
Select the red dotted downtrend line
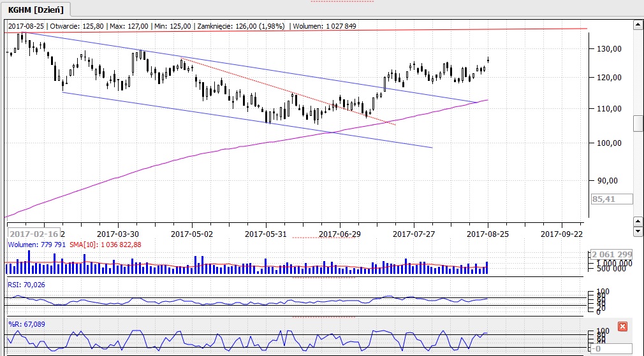pyautogui.click(x=287, y=92)
